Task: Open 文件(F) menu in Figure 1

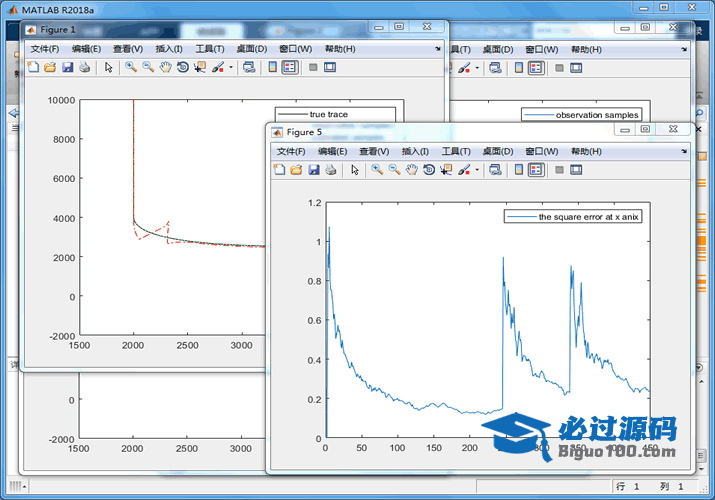Action: click(45, 49)
